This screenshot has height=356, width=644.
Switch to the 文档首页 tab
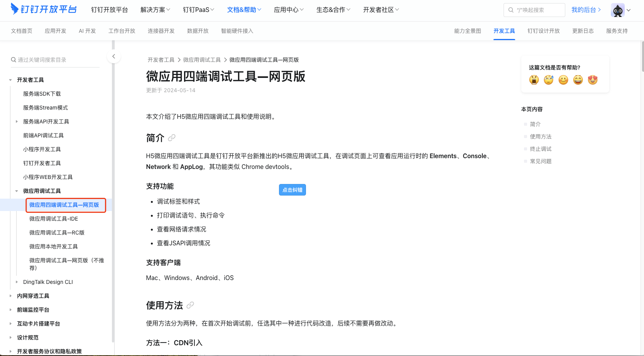coord(22,31)
